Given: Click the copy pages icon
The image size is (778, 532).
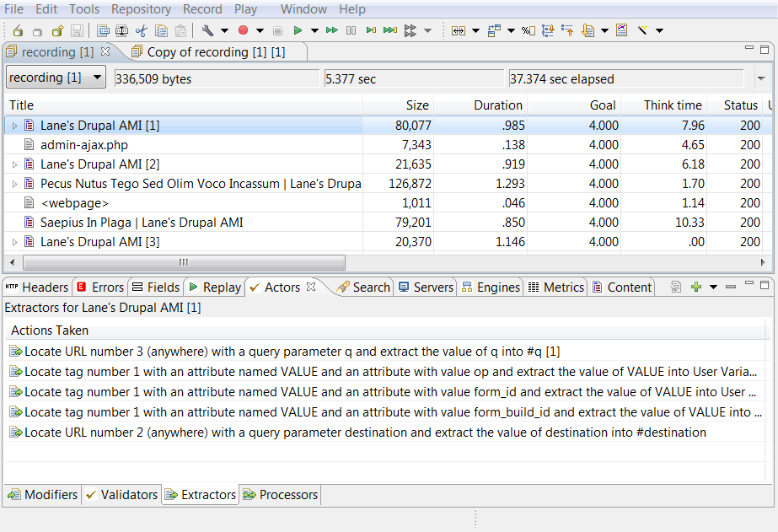Looking at the screenshot, I should click(x=161, y=30).
